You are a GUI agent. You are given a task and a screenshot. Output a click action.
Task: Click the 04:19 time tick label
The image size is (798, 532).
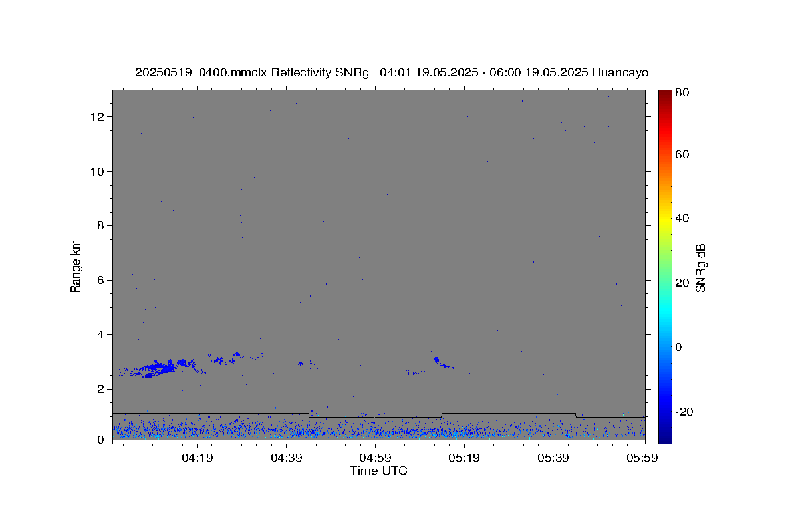pyautogui.click(x=197, y=458)
